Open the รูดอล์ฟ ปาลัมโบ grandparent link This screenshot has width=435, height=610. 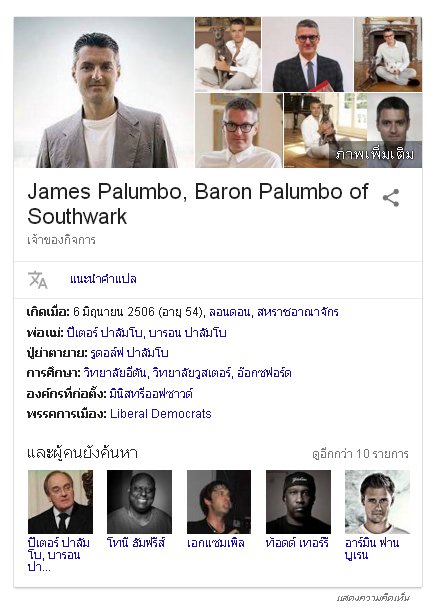(x=129, y=353)
